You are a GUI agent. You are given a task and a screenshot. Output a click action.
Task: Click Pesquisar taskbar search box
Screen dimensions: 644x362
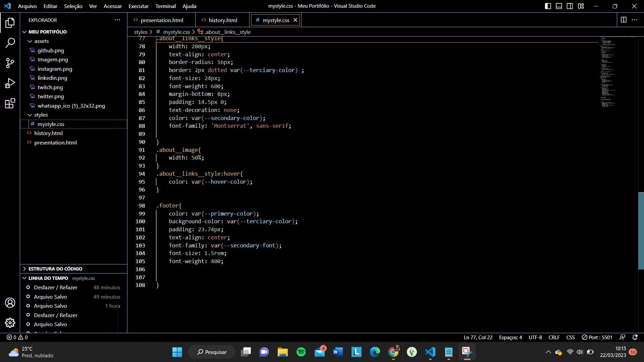point(212,352)
